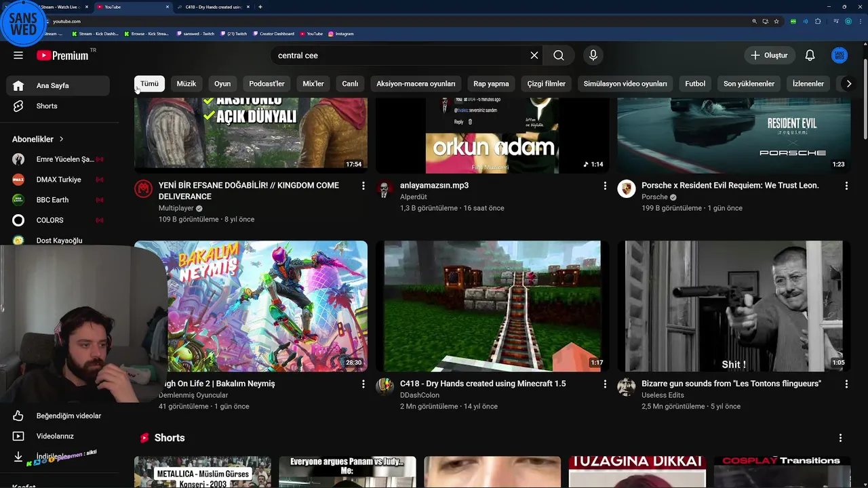The image size is (868, 488).
Task: Open options for Porsche x Resident Evil video
Action: [x=846, y=186]
